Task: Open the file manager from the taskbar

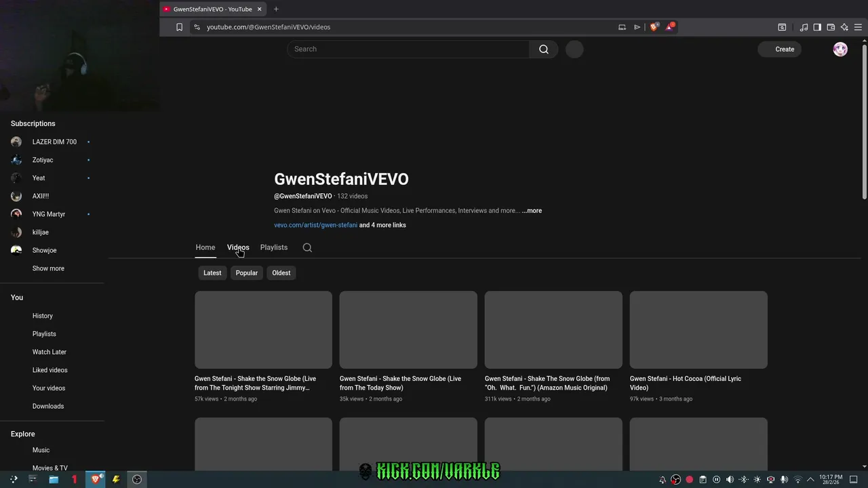Action: click(54, 479)
